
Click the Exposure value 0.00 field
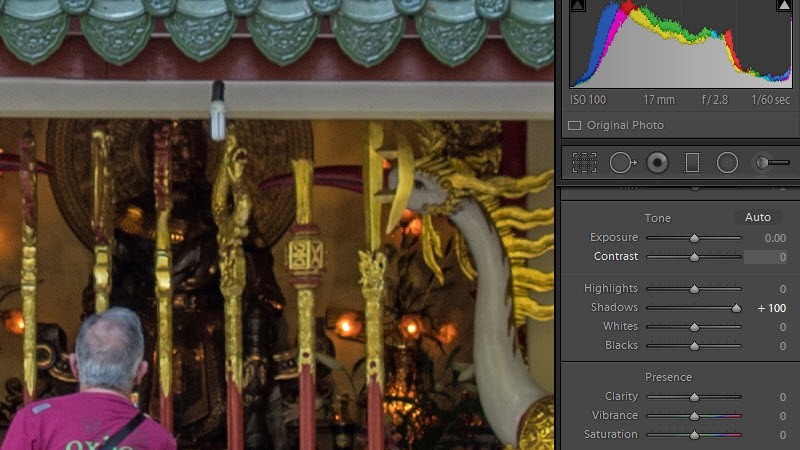coord(775,238)
